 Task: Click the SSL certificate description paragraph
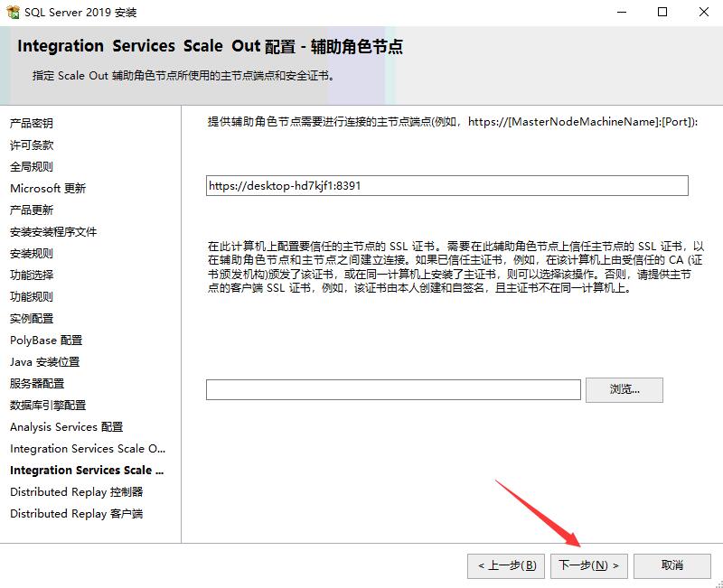point(455,267)
